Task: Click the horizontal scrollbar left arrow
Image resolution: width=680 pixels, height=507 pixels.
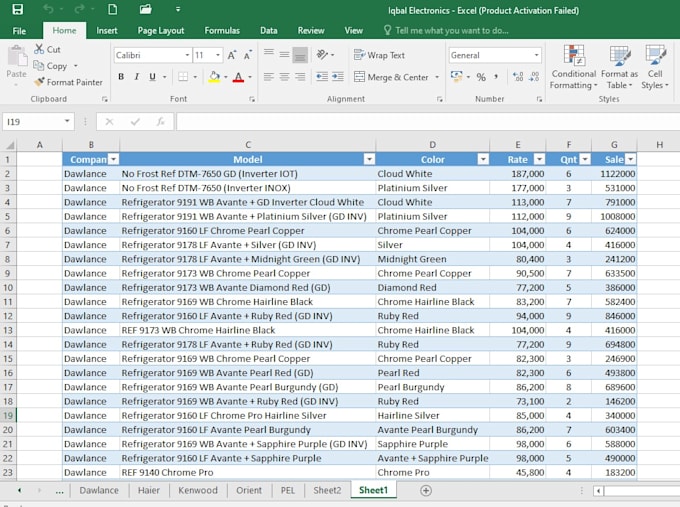Action: click(598, 491)
